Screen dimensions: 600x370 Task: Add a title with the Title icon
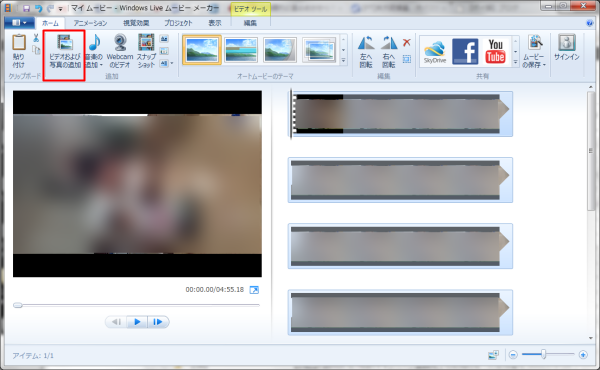pyautogui.click(x=164, y=38)
